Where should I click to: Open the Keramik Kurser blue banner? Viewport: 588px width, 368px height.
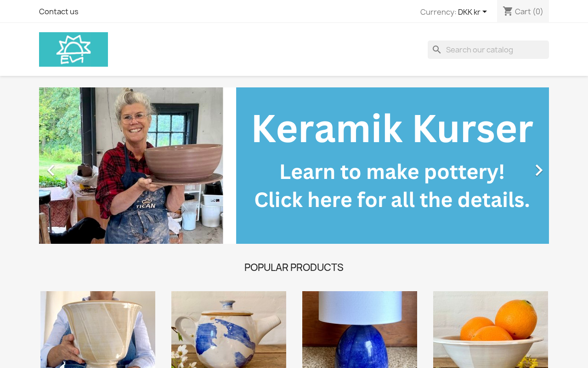(x=392, y=166)
